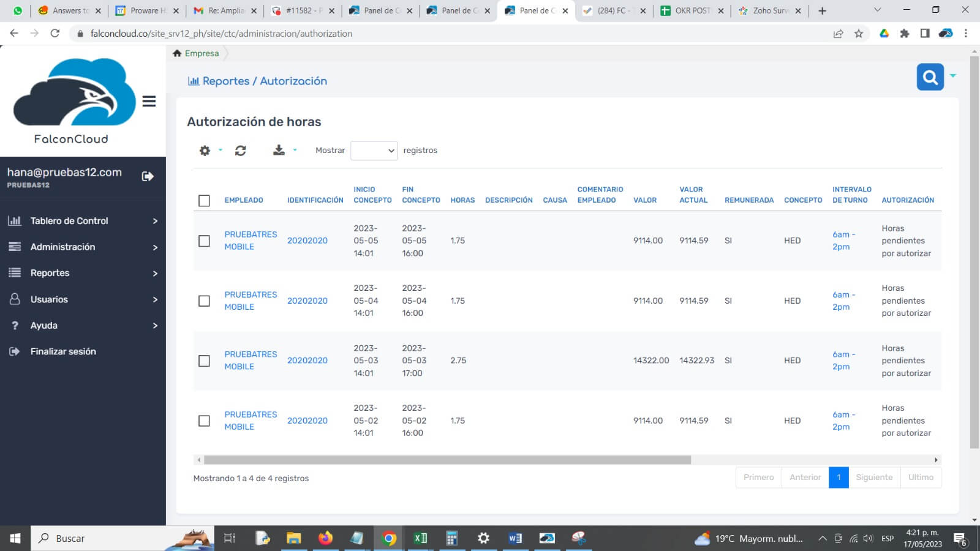Click the logout icon beside user email
The height and width of the screenshot is (551, 980).
tap(148, 176)
